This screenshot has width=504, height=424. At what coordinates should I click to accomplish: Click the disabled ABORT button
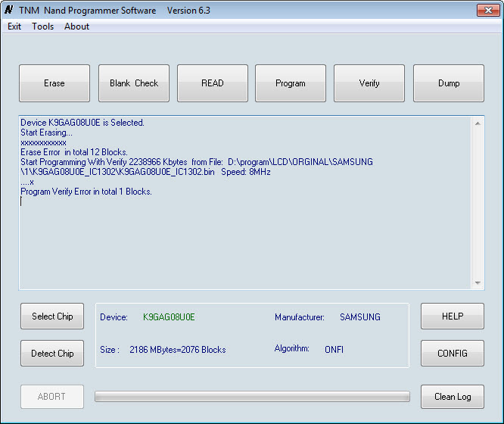52,397
